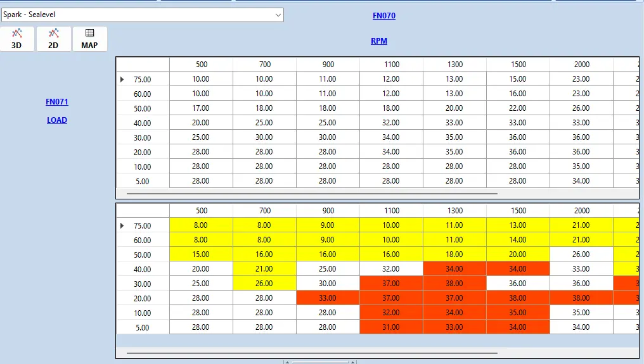This screenshot has width=644, height=364.
Task: Click upper table horizontal scrollbar
Action: [312, 193]
